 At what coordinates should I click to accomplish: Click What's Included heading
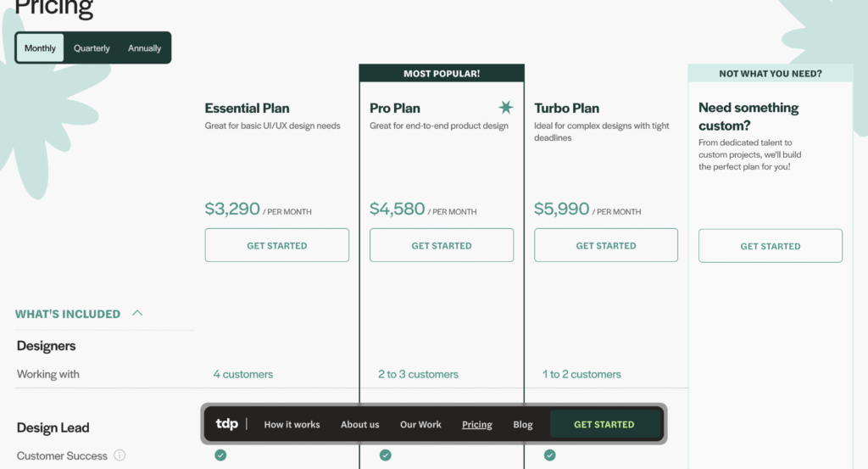[68, 314]
